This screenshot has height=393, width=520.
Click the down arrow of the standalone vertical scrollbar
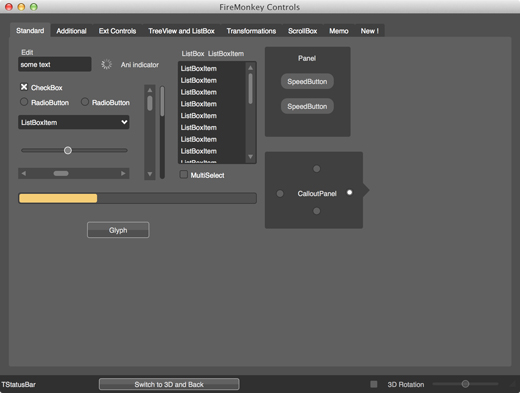click(x=150, y=174)
